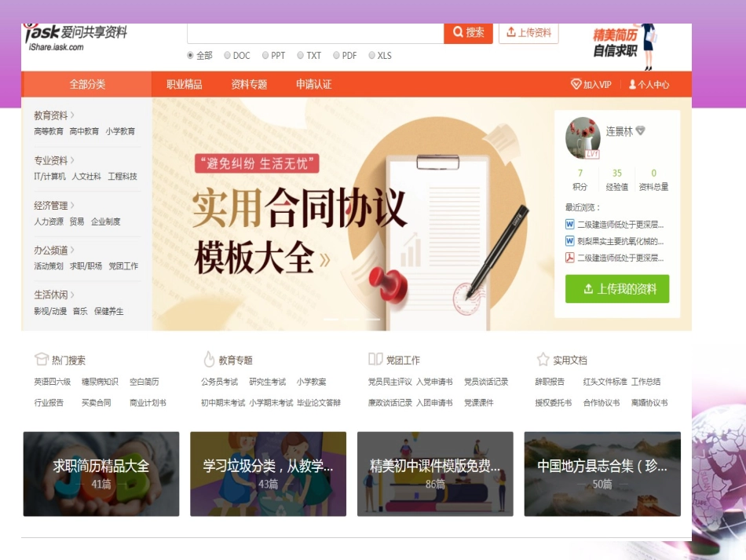Open the 学习垃圾分类 collection card

pos(269,474)
